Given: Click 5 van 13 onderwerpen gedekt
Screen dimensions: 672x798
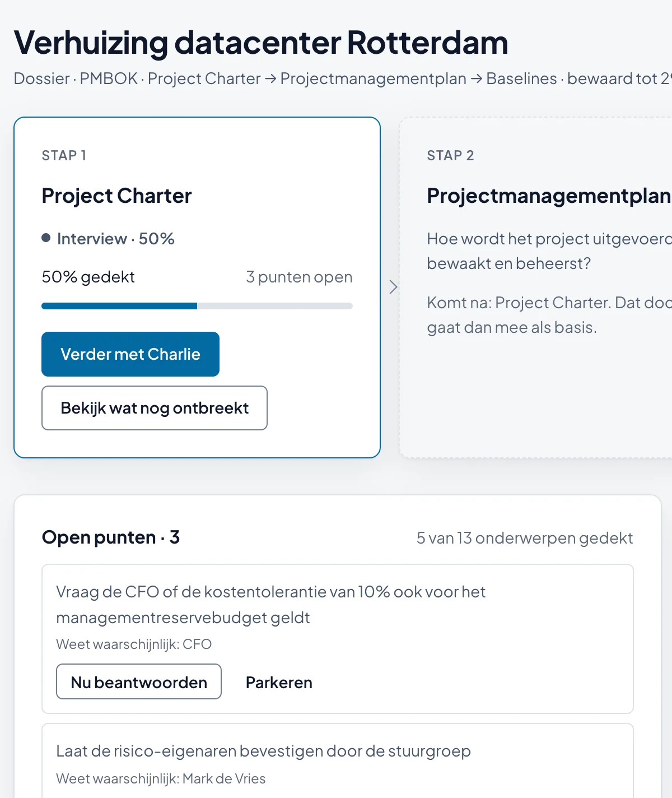Looking at the screenshot, I should click(525, 538).
